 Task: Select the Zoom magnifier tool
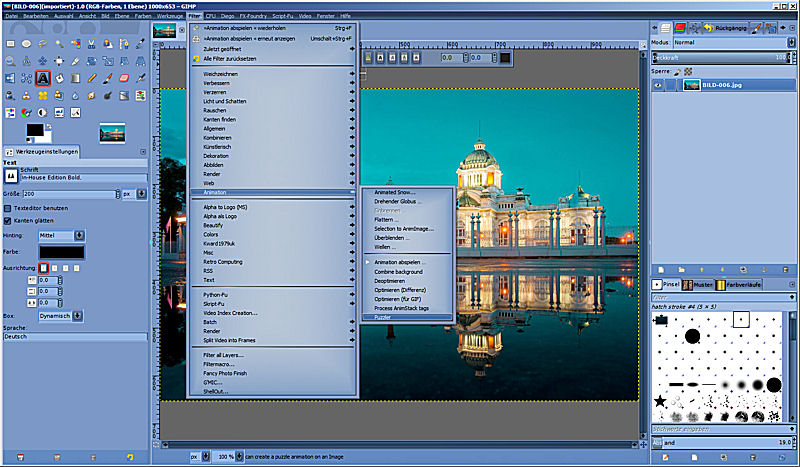tap(10, 61)
